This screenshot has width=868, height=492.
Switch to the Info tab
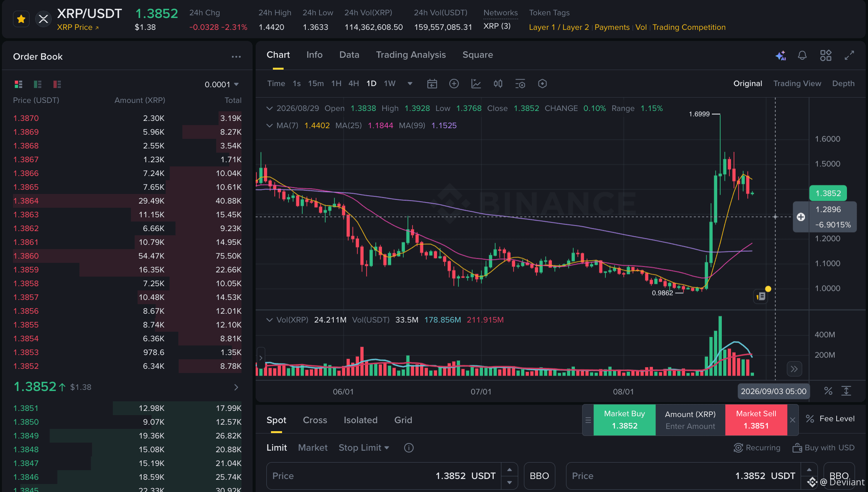pyautogui.click(x=314, y=55)
